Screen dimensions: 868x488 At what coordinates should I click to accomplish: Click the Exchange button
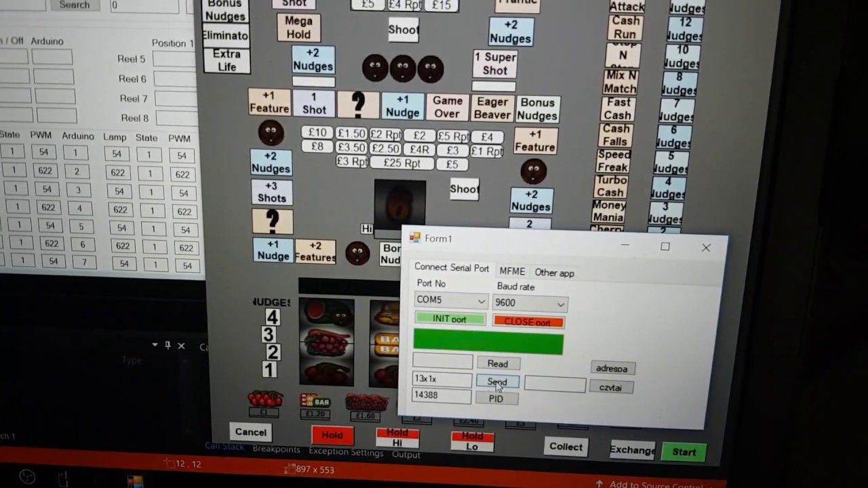(x=632, y=450)
